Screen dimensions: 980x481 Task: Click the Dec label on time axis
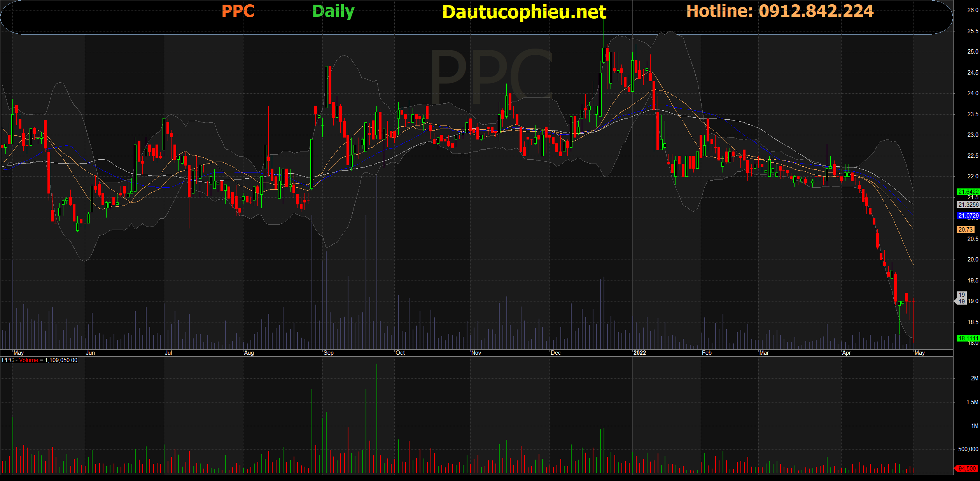coord(555,353)
